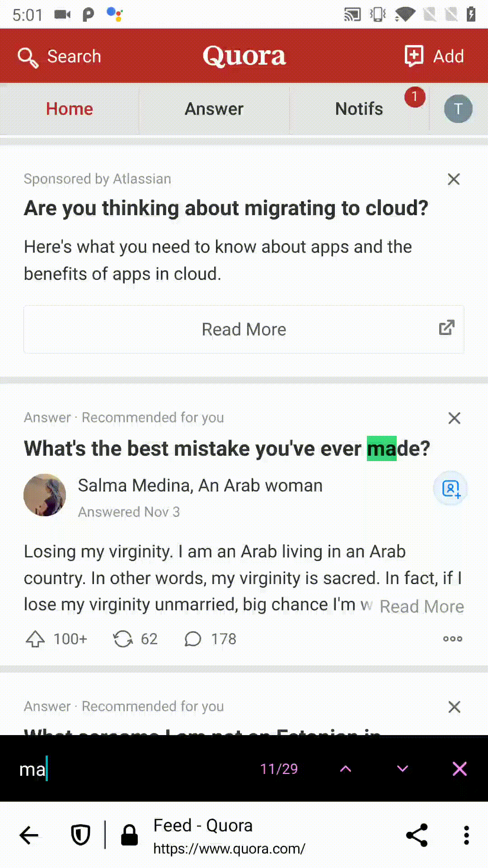Open Salma Medina's full answer via Read More
The height and width of the screenshot is (868, 488).
[422, 606]
